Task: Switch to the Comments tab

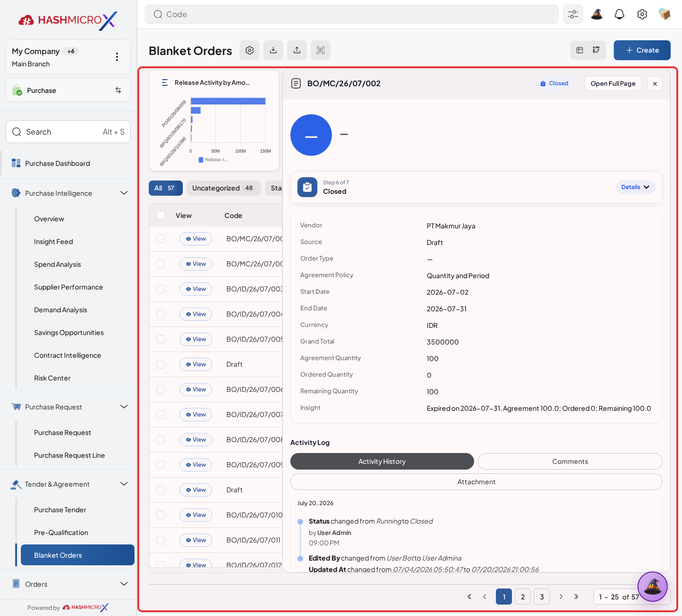Action: click(570, 462)
